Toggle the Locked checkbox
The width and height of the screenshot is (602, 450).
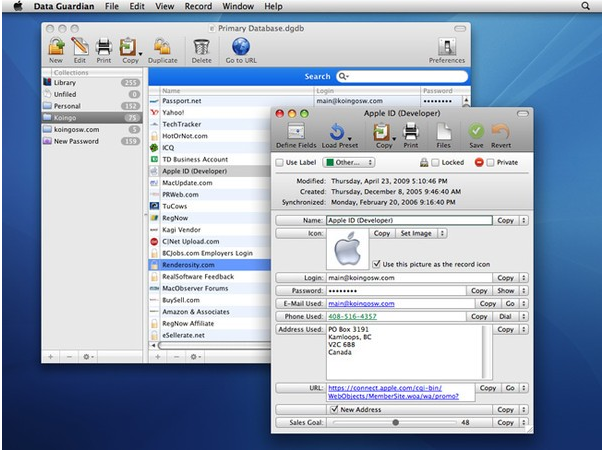click(x=436, y=161)
